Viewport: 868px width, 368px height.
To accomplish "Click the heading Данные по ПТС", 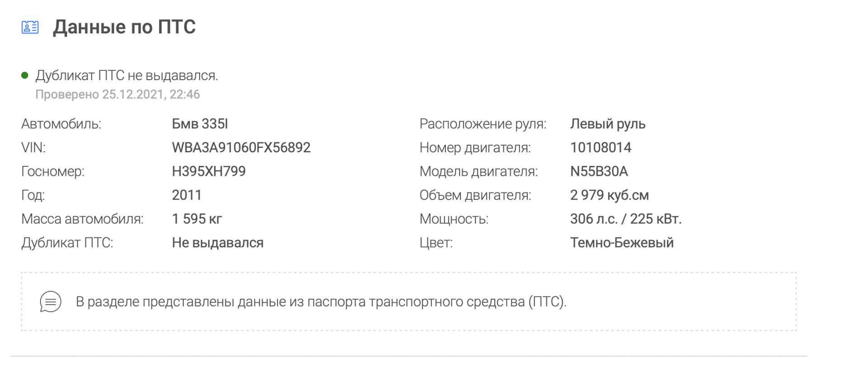I will pos(124,27).
